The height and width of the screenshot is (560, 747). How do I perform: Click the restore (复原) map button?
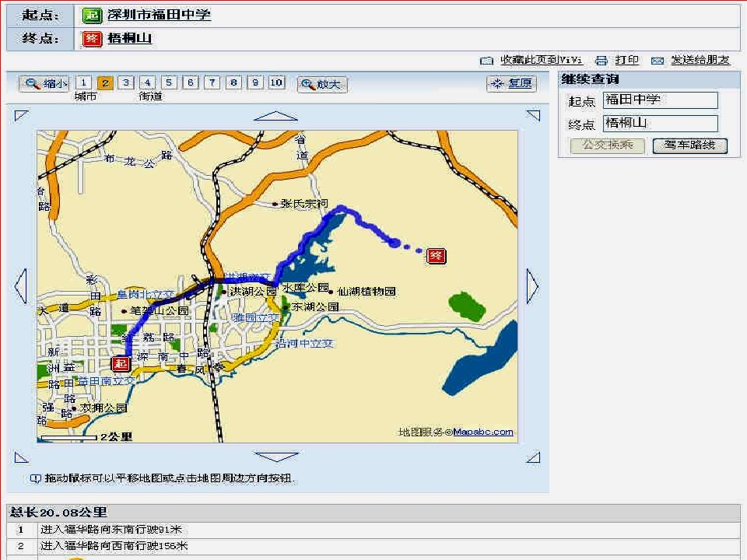[511, 84]
